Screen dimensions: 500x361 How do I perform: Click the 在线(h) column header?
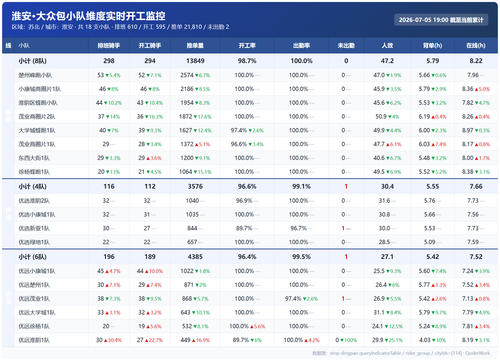(476, 46)
